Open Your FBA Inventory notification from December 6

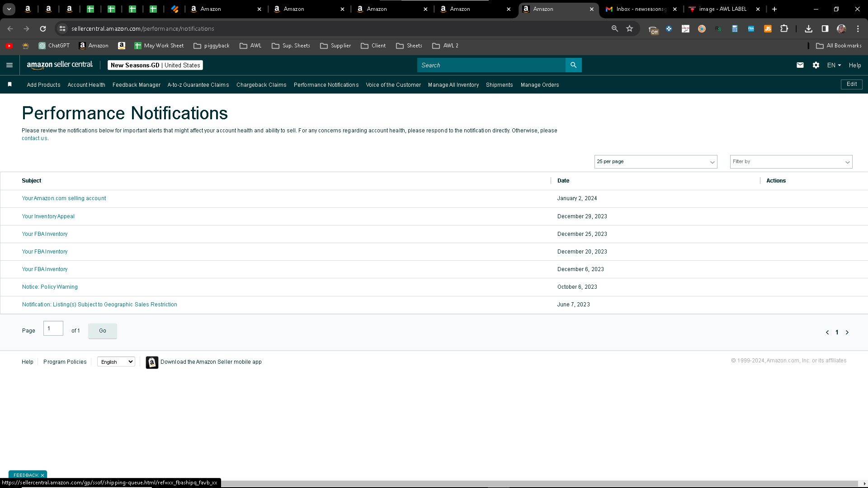(45, 269)
